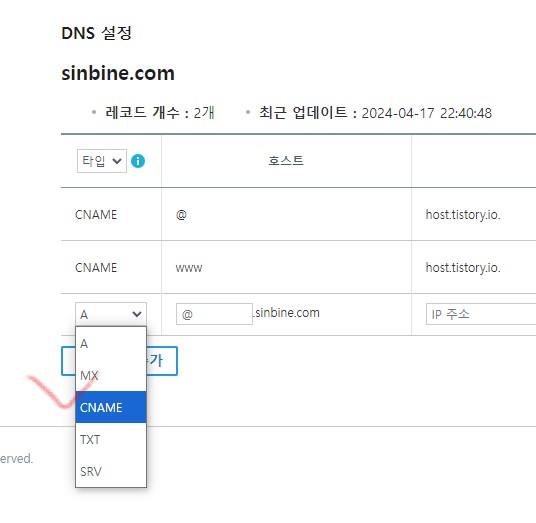Click the DNS 설정 page title

(96, 33)
